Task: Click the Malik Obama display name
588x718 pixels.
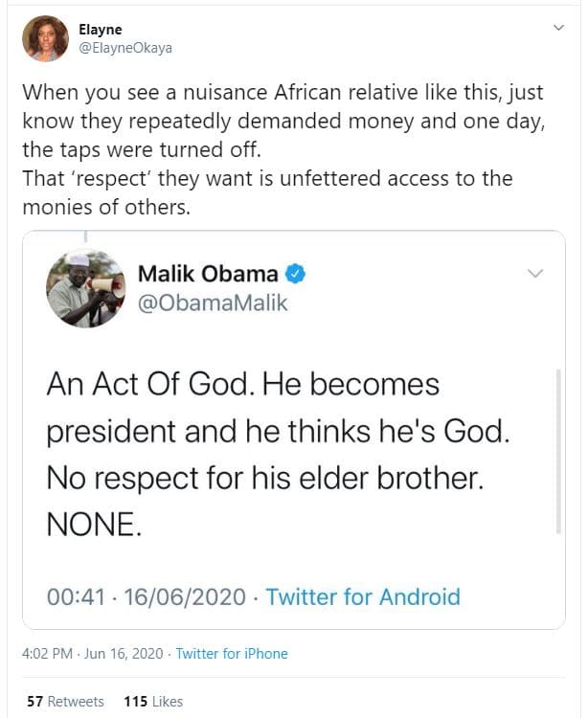Action: 208,275
